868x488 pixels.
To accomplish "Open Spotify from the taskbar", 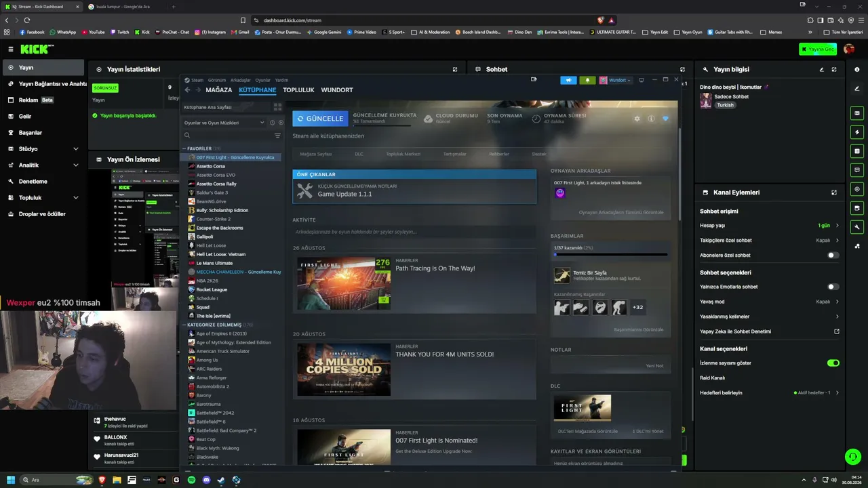I will click(191, 480).
